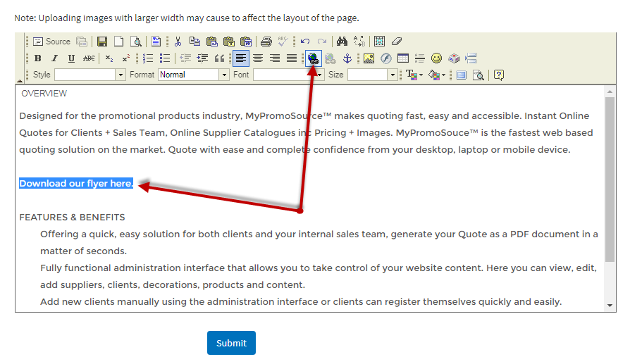Toggle Strikethrough ABC formatting

[x=89, y=58]
